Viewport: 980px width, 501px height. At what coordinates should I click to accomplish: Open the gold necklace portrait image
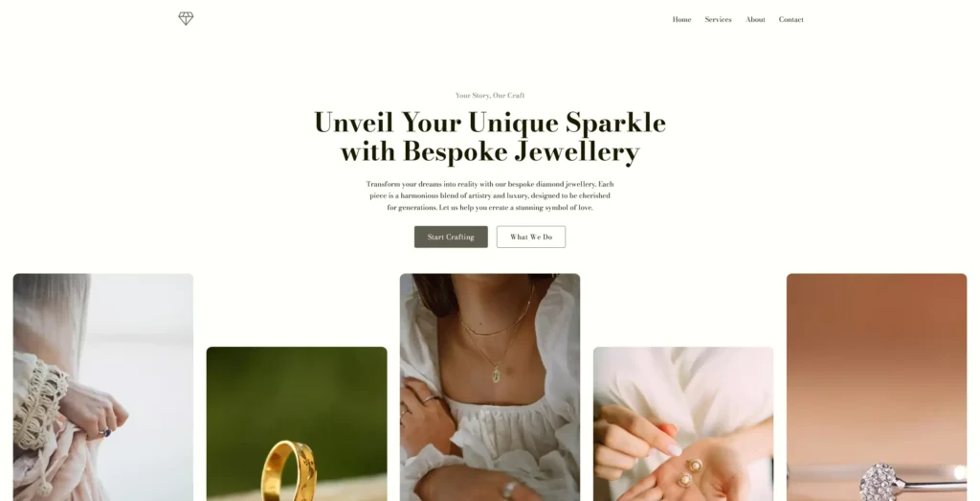[489, 387]
